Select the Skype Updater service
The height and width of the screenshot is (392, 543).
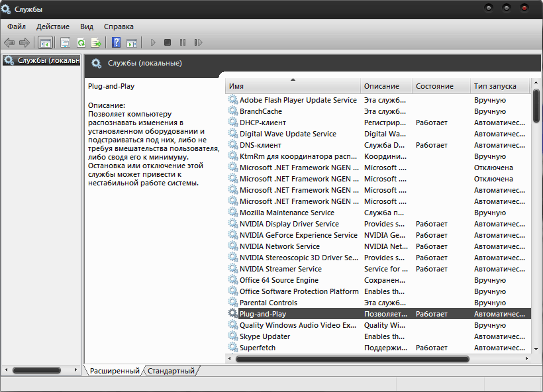pyautogui.click(x=265, y=336)
